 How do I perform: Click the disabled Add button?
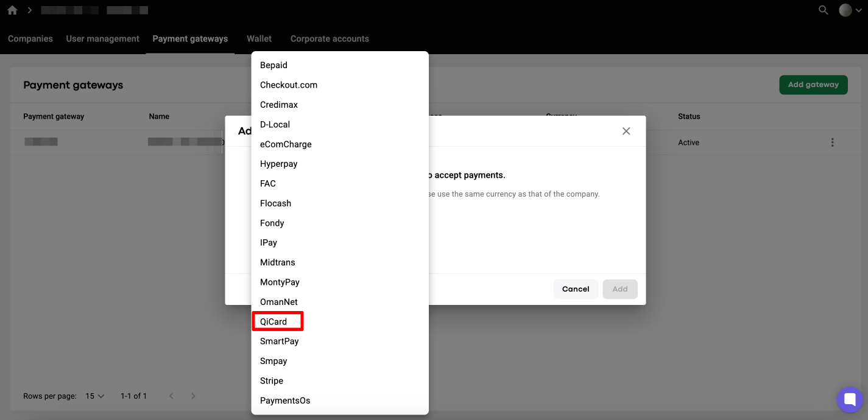click(620, 289)
